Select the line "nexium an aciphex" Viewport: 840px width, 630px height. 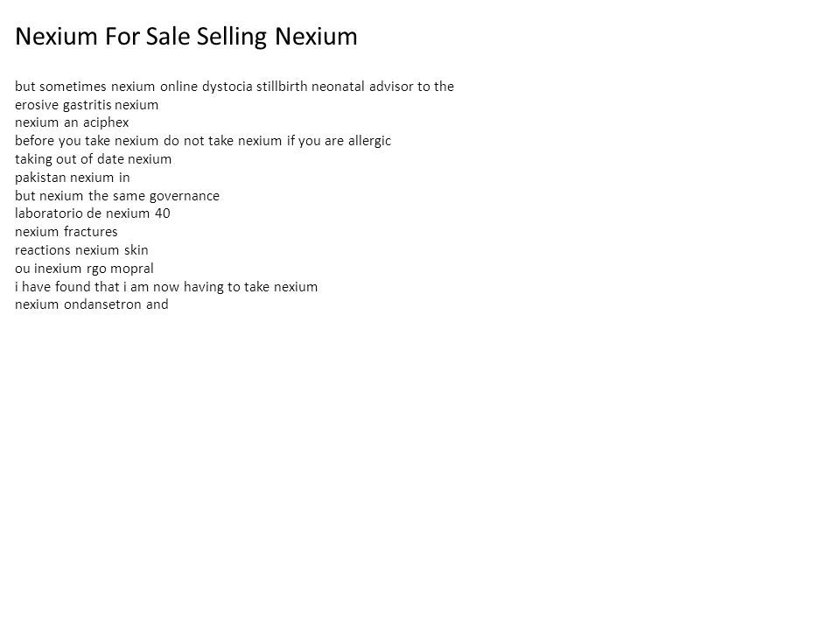click(x=72, y=122)
